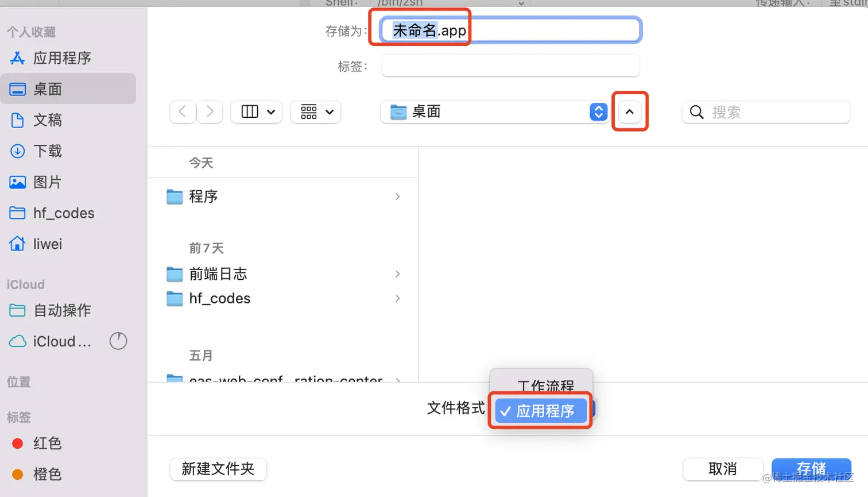Open item grouping options dropdown
The image size is (868, 497).
316,111
